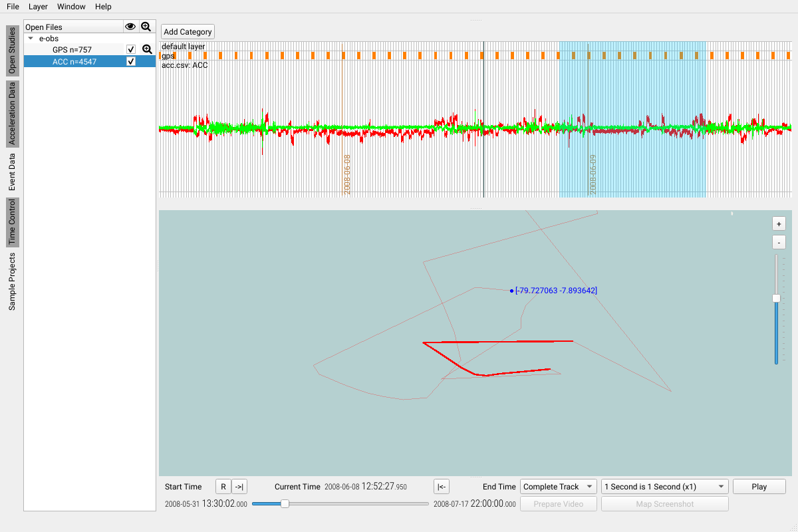798x532 pixels.
Task: Click the zoom magnifier in the Open Files header
Action: pyautogui.click(x=146, y=27)
